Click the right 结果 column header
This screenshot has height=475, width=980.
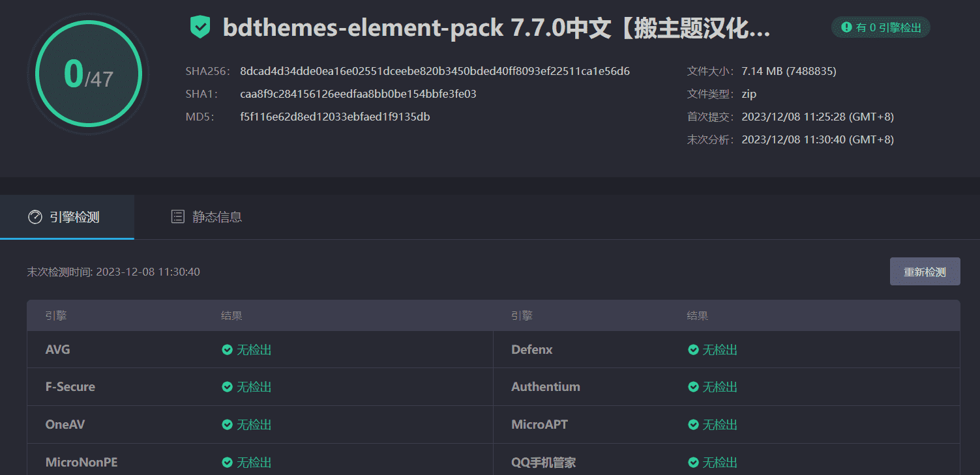(698, 316)
